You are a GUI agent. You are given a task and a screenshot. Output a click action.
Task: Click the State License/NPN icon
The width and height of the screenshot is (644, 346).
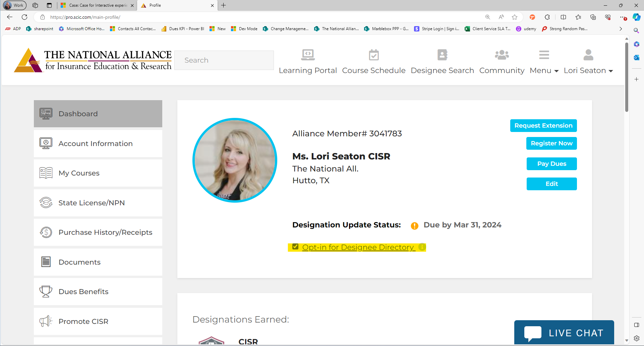[46, 203]
